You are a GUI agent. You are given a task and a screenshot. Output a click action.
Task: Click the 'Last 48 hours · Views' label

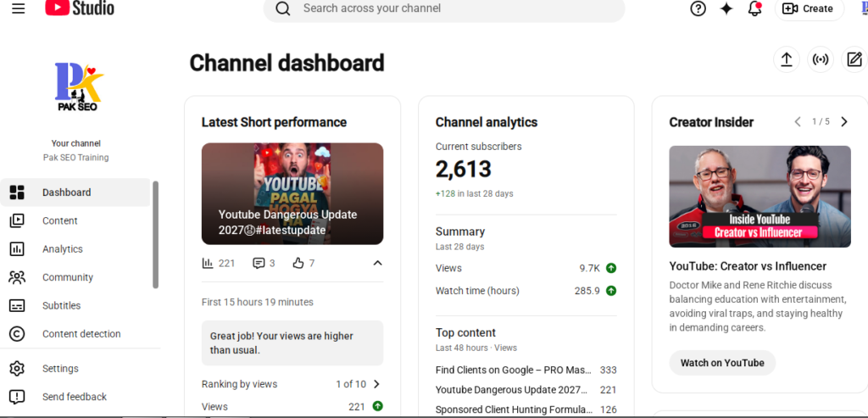pyautogui.click(x=476, y=348)
